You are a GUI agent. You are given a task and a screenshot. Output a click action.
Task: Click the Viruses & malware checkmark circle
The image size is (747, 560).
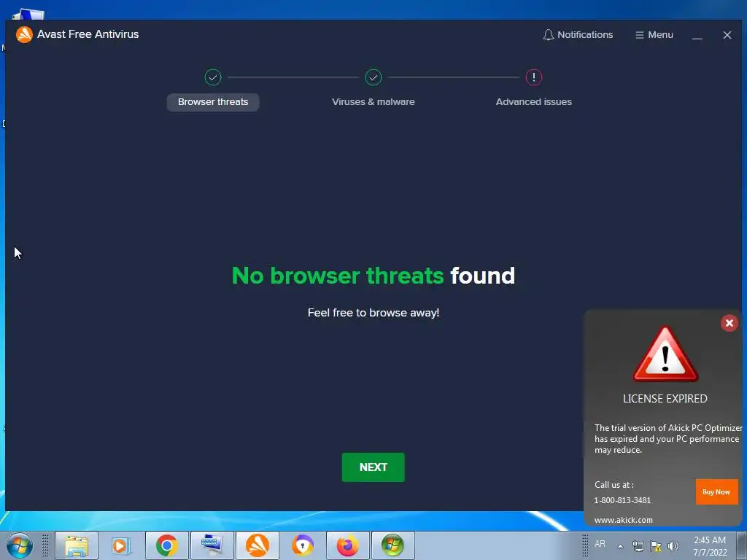373,77
